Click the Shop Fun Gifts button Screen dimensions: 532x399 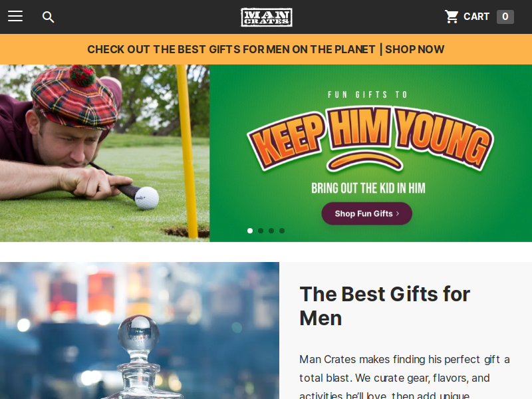click(x=367, y=213)
